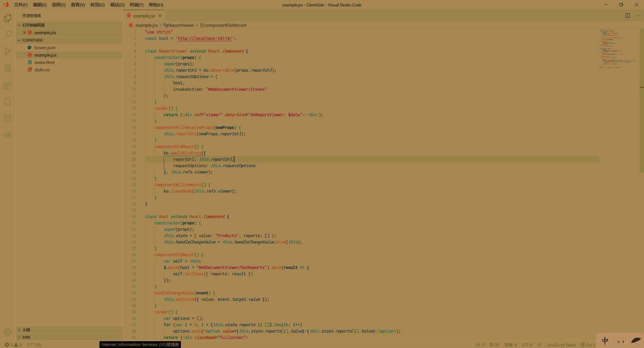Image resolution: width=644 pixels, height=348 pixels.
Task: Open the Manage gear menu
Action: pos(7,332)
